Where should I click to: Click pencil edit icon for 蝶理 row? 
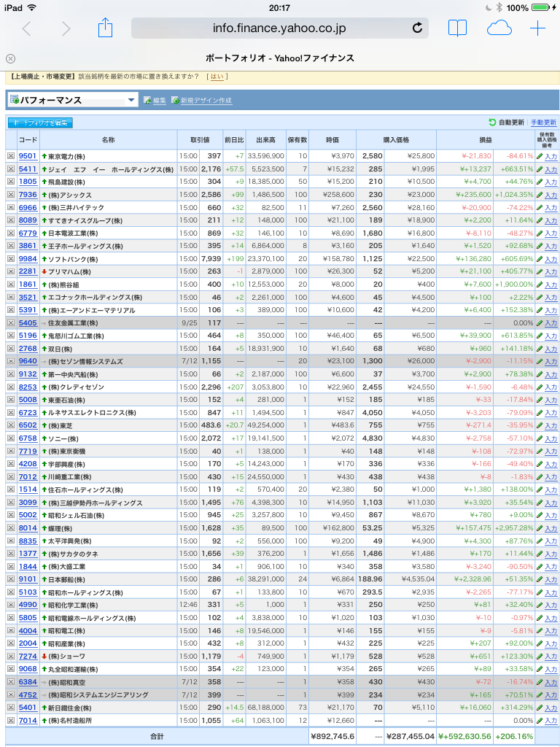540,528
